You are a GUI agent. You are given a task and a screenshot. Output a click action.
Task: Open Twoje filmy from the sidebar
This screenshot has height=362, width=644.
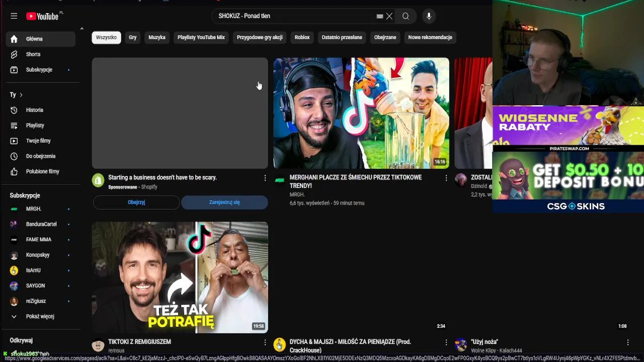click(x=41, y=141)
